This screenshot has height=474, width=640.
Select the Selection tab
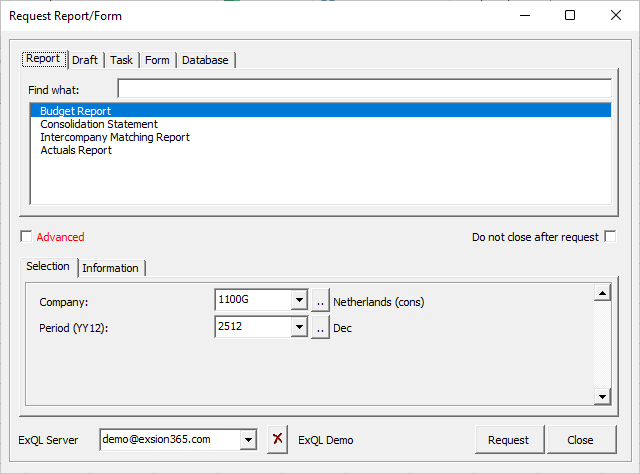tap(48, 266)
